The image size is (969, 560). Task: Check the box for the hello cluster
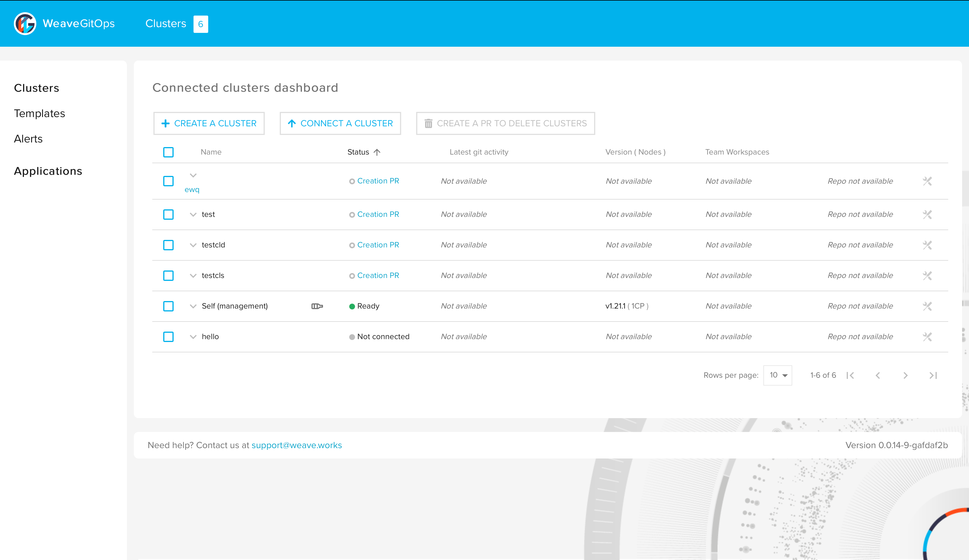168,337
